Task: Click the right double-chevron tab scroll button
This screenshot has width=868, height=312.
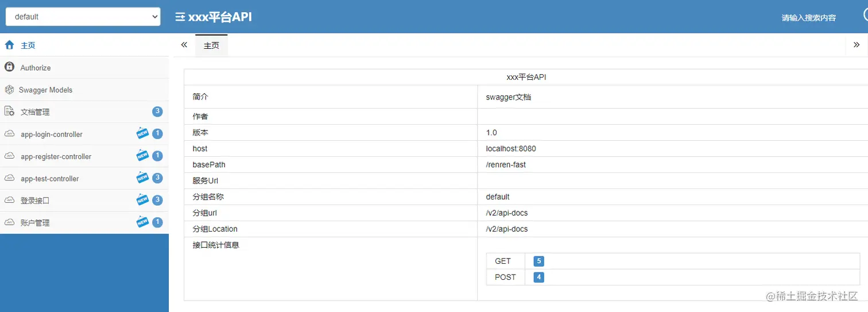Action: click(857, 45)
